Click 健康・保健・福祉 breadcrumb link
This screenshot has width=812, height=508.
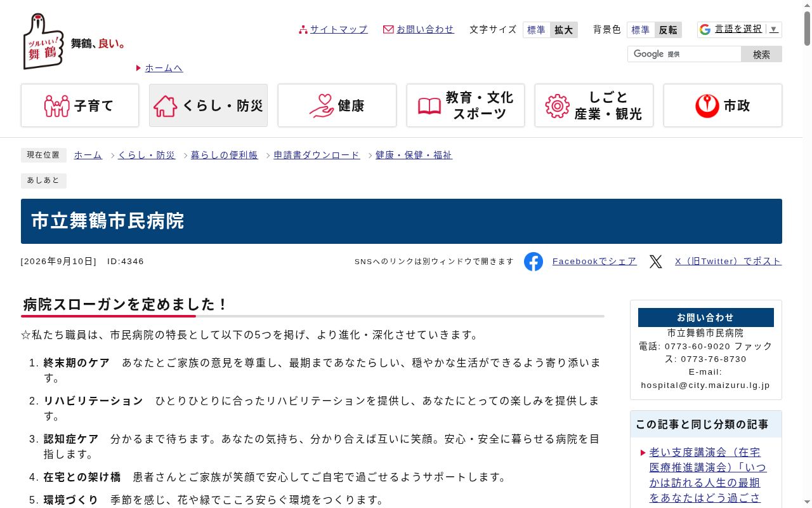[x=414, y=155]
